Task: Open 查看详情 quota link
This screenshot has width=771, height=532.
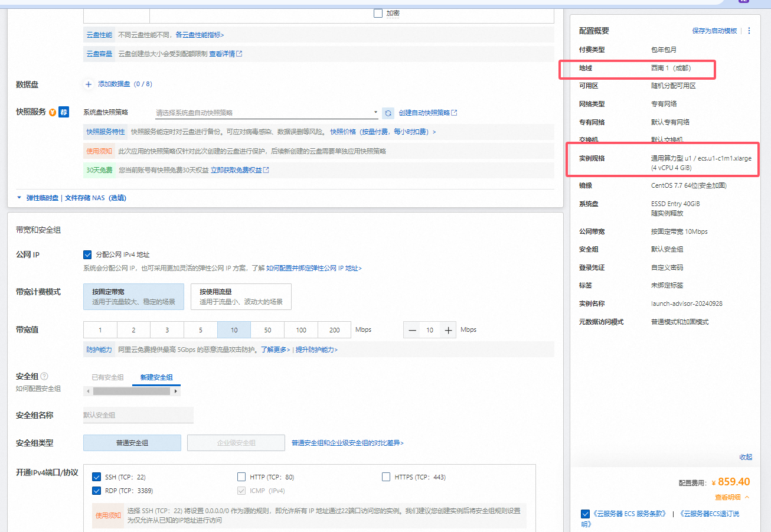Action: tap(226, 54)
